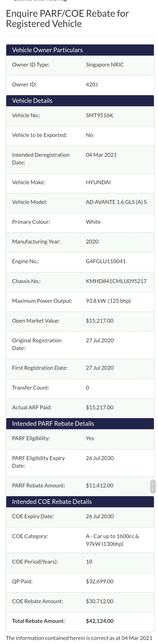The width and height of the screenshot is (158, 644).
Task: Click the Owner ID value 420J
Action: pos(92,84)
